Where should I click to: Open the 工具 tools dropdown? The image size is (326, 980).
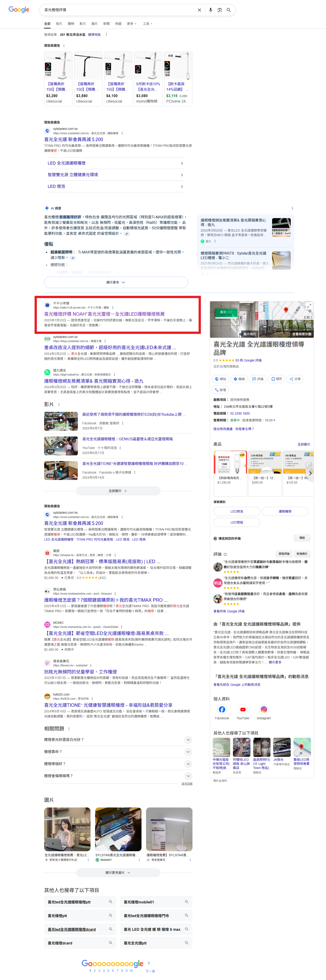pyautogui.click(x=147, y=24)
